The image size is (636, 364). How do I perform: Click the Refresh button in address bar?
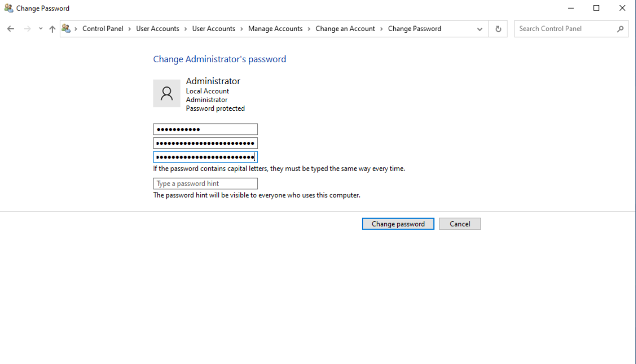tap(498, 29)
